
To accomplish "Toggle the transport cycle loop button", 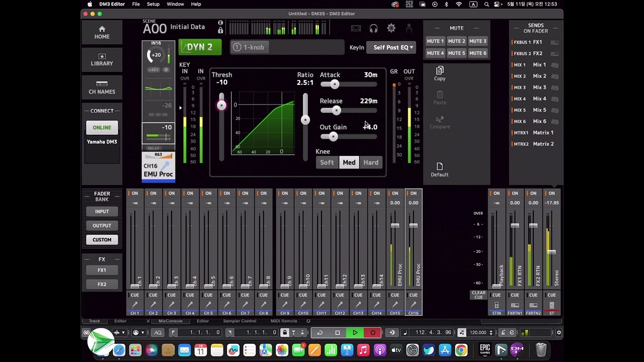I will click(319, 332).
